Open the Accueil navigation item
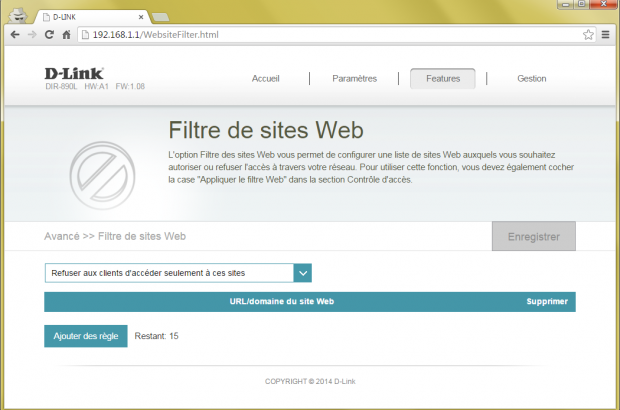620x410 pixels. click(x=266, y=79)
